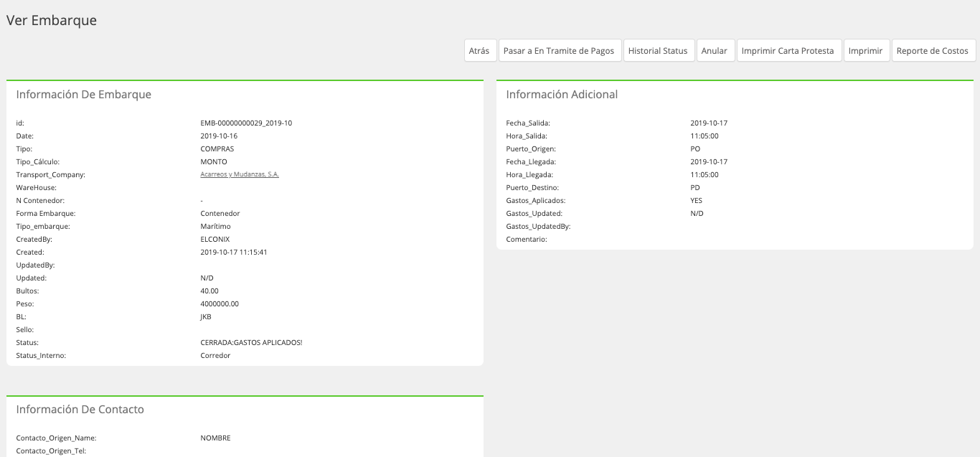Click the Created timestamp 2019-10-17 11:15:41
The image size is (980, 457).
click(234, 252)
